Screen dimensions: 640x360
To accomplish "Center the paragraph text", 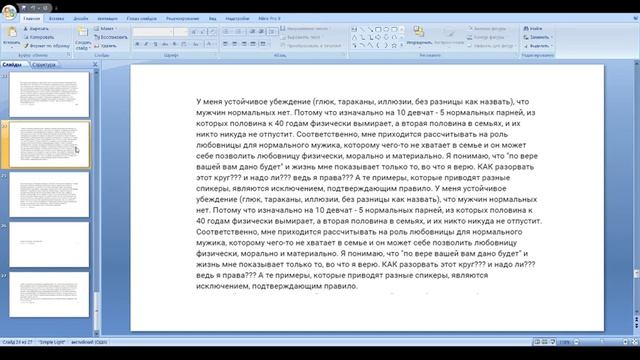I will (235, 44).
